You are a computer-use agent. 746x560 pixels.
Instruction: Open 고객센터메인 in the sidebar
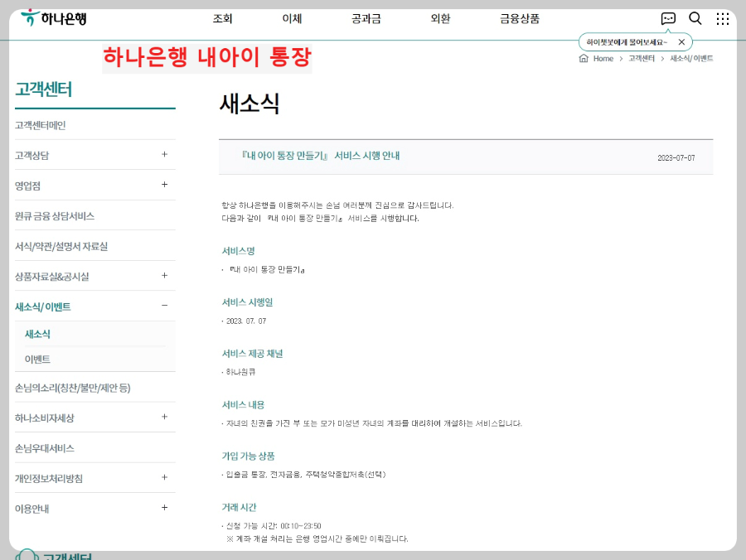click(x=41, y=125)
